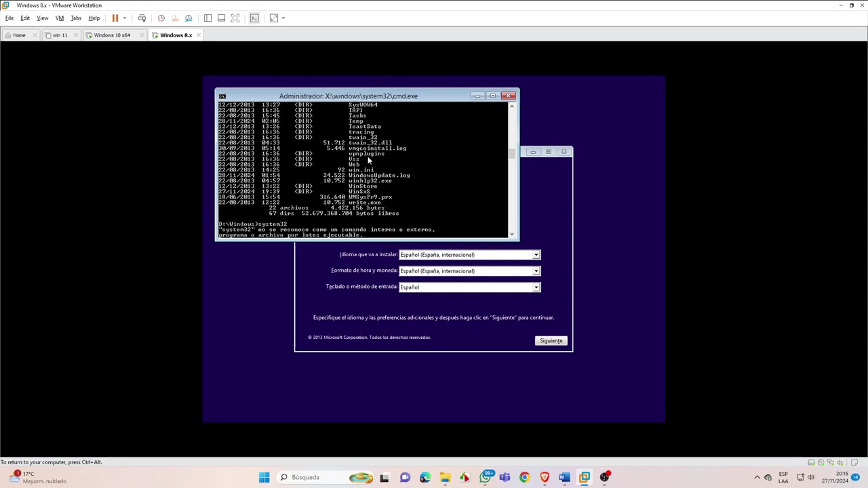Open WhatsApp from the taskbar
This screenshot has height=488, width=868.
485,477
